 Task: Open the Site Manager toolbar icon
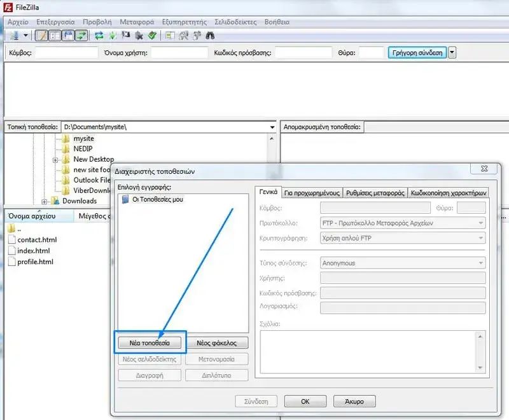coord(14,36)
